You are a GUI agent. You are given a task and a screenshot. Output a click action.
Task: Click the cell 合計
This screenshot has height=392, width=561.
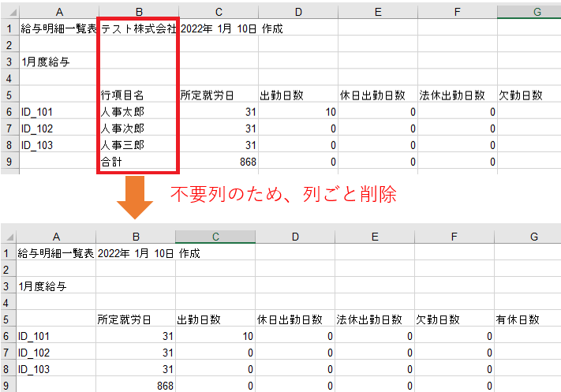139,162
